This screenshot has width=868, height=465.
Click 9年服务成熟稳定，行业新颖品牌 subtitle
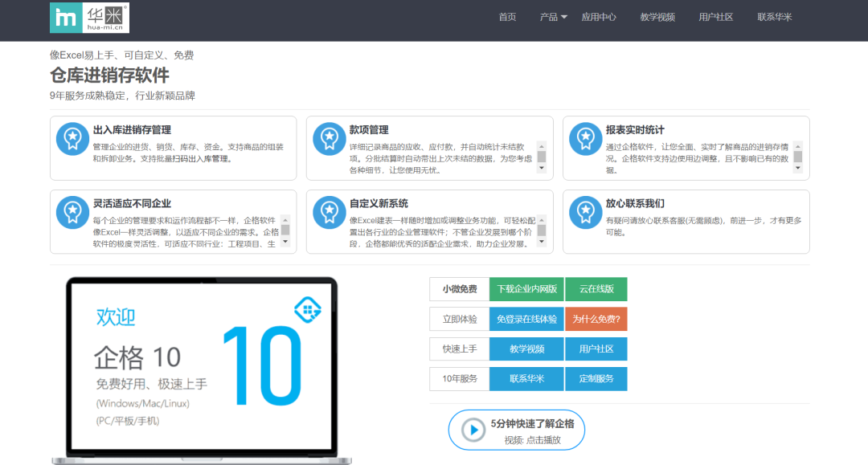pos(122,96)
